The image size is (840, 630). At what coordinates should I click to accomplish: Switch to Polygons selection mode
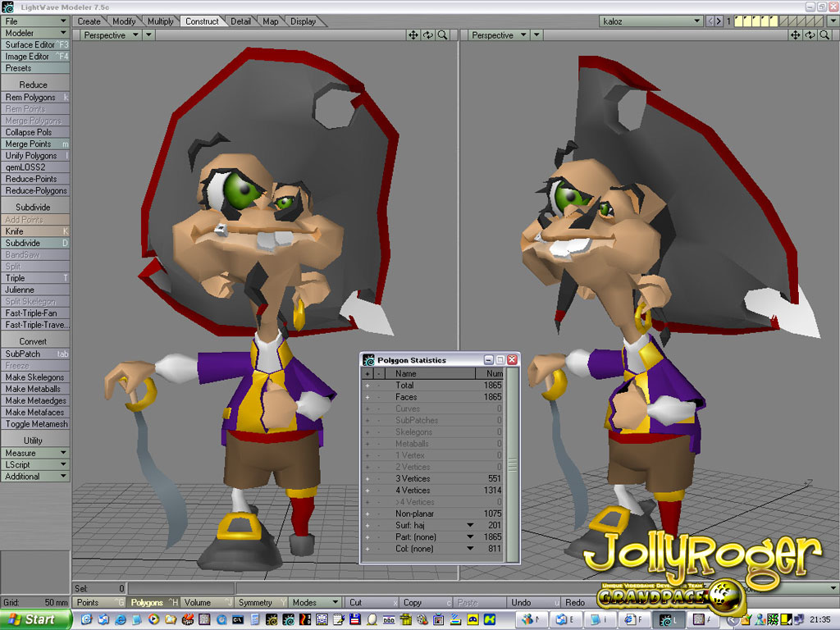(x=153, y=603)
